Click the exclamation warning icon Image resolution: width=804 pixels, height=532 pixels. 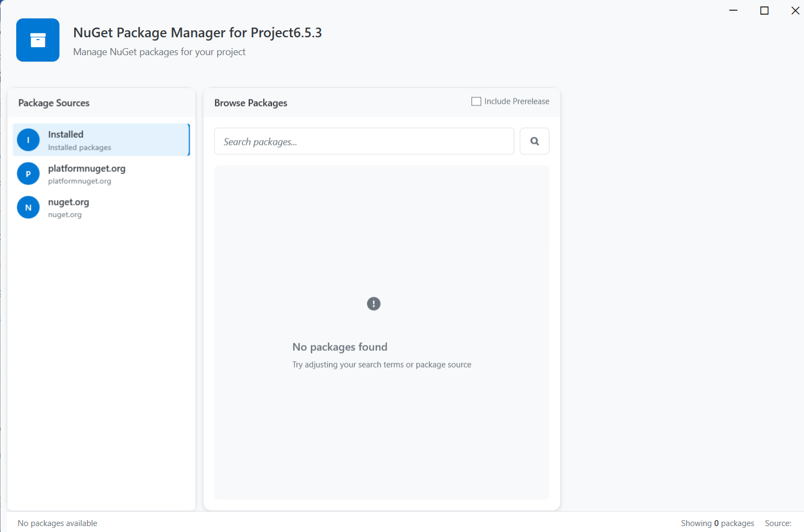(x=374, y=304)
